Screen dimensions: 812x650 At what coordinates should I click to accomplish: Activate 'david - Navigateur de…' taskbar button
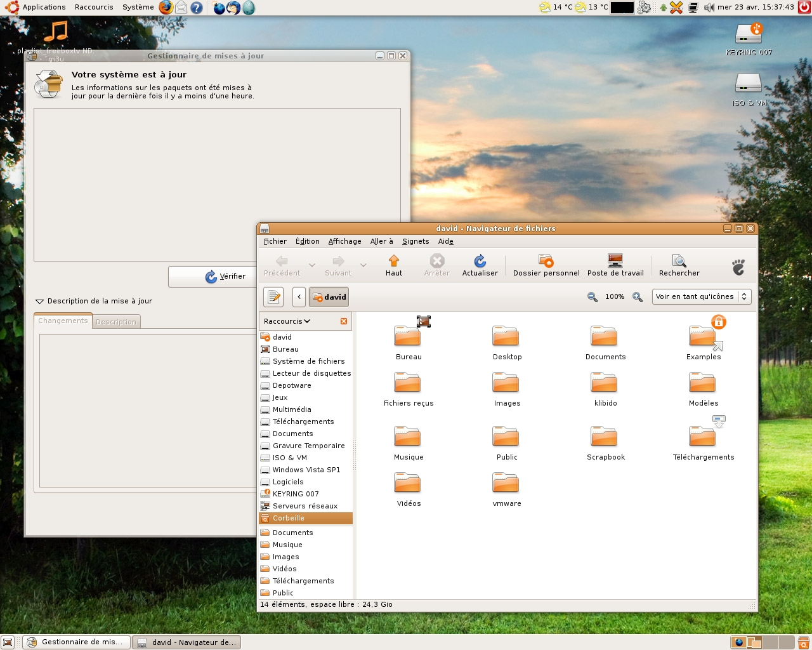(187, 642)
